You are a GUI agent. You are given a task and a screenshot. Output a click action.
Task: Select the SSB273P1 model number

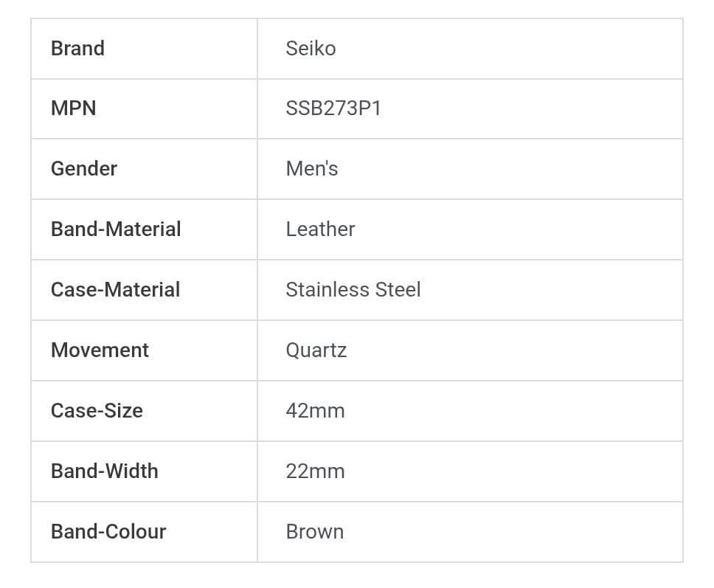point(333,108)
